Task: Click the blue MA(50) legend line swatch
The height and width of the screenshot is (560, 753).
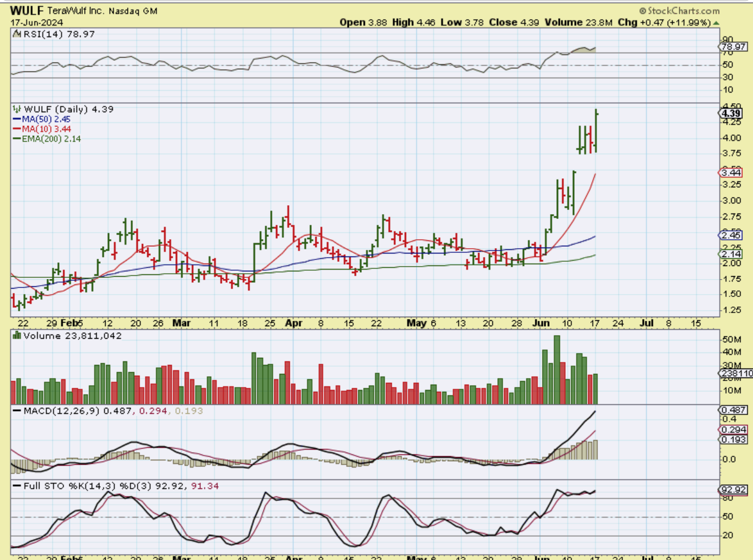Action: [x=16, y=119]
